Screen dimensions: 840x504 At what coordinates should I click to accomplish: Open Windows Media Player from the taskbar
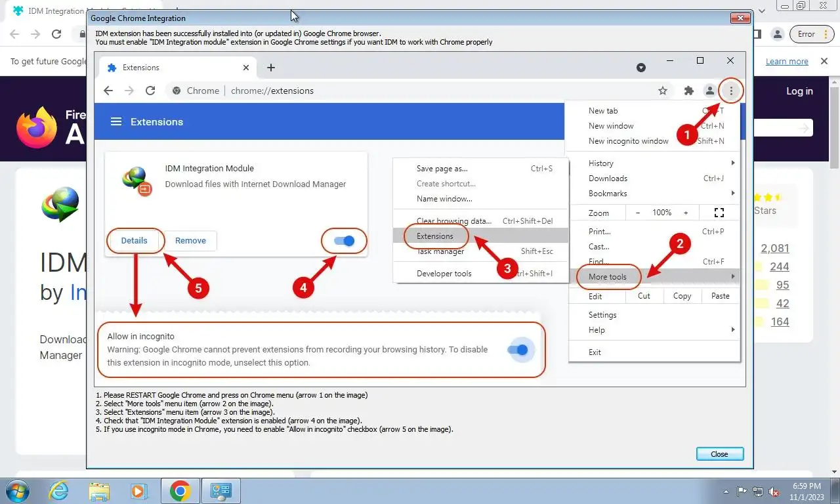pyautogui.click(x=138, y=491)
